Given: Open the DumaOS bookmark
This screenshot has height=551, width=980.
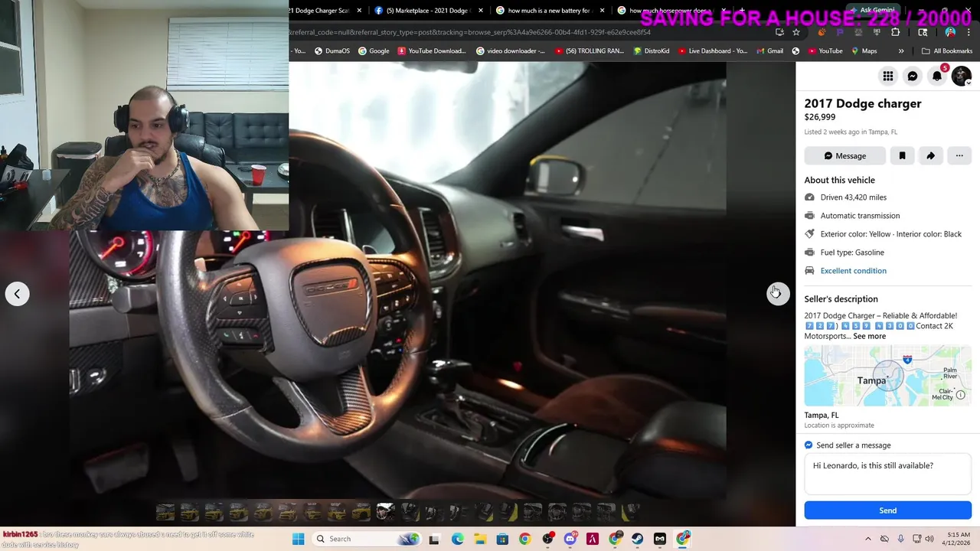Looking at the screenshot, I should (x=332, y=51).
